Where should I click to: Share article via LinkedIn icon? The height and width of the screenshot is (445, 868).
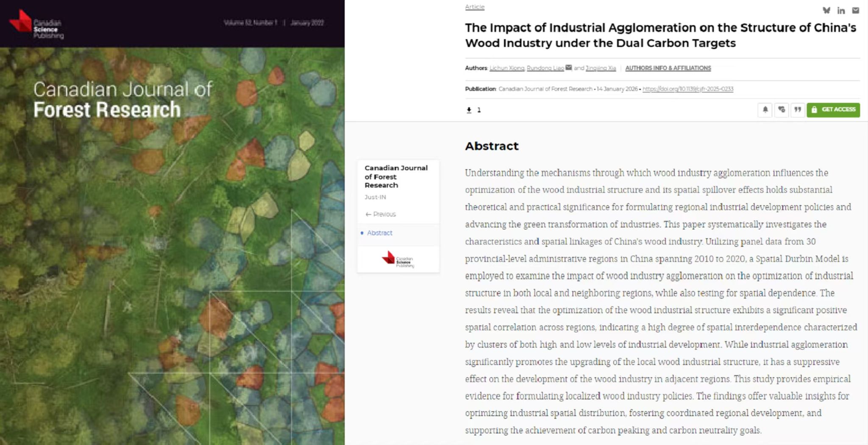tap(841, 11)
